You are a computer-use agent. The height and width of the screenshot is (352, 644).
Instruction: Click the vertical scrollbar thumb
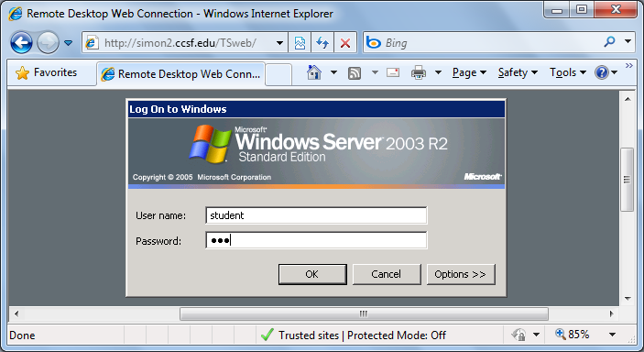coord(627,180)
